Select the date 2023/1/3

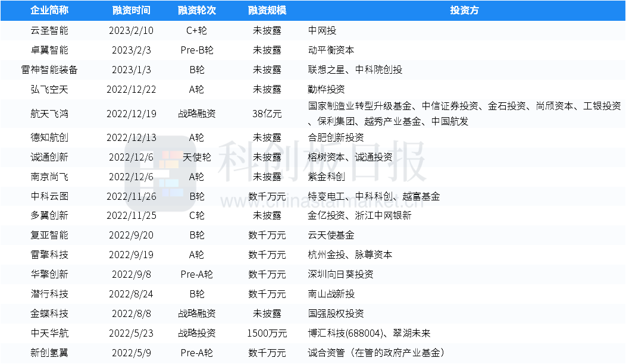[132, 70]
